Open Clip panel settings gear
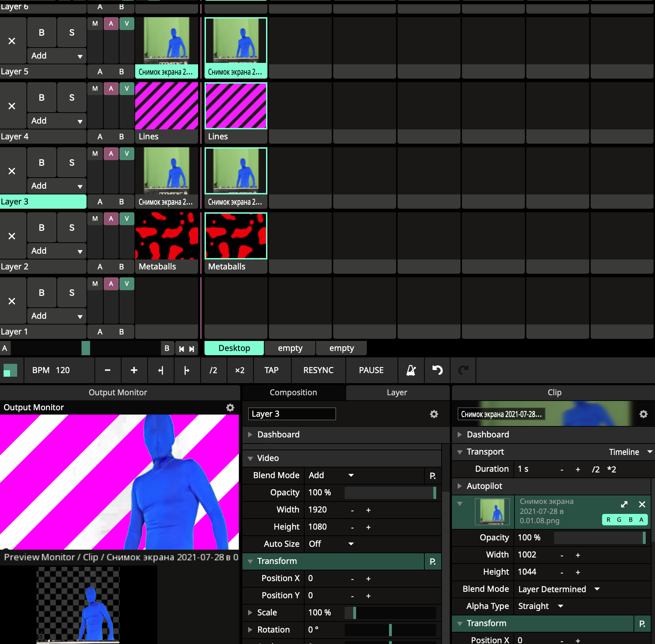 point(643,414)
